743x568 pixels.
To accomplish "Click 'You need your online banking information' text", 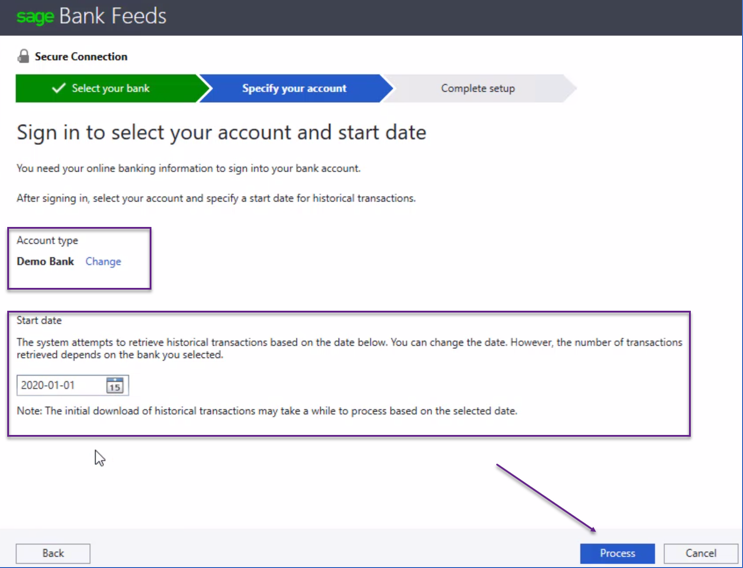I will coord(189,169).
